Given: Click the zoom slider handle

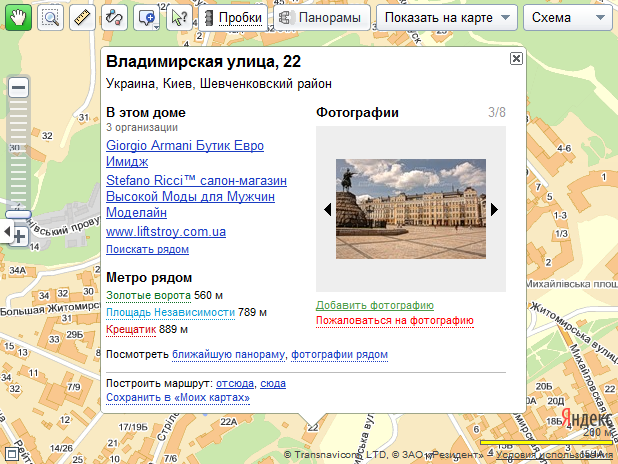Looking at the screenshot, I should coord(18,214).
